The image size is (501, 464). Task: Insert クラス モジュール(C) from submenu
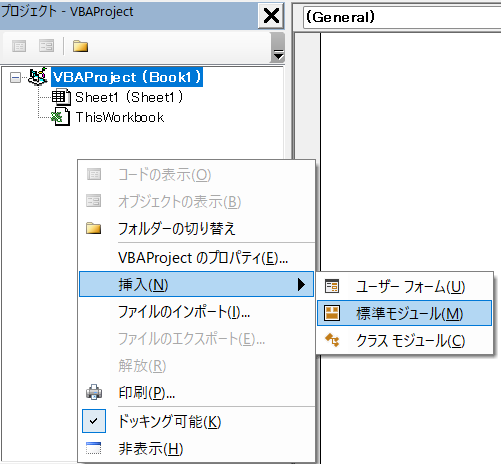404,341
